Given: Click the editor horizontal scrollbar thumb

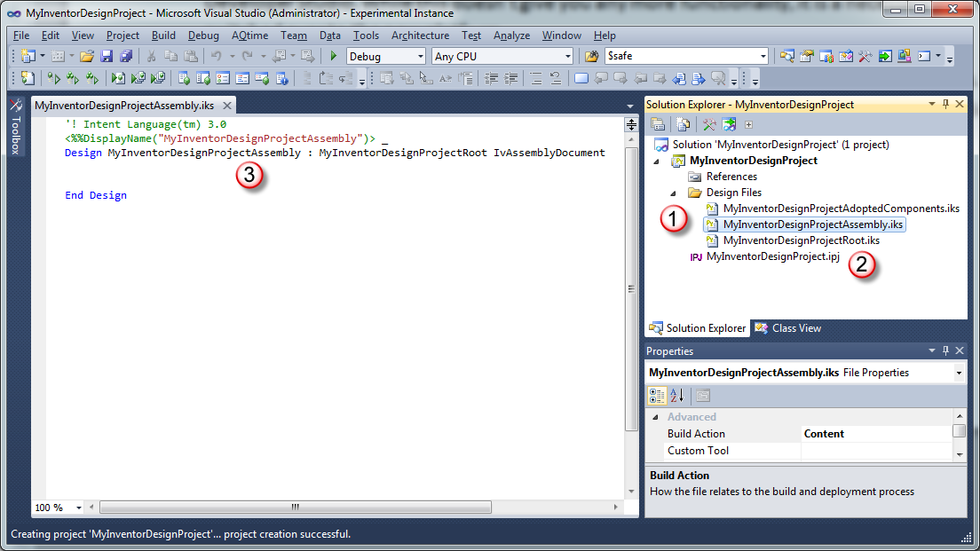Looking at the screenshot, I should (x=295, y=508).
